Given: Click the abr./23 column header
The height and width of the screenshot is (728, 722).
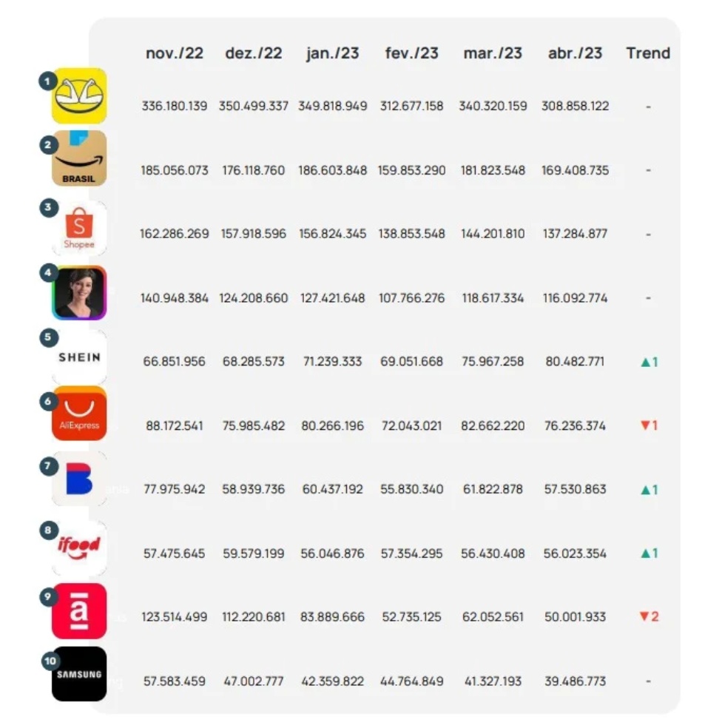Looking at the screenshot, I should coord(575,53).
